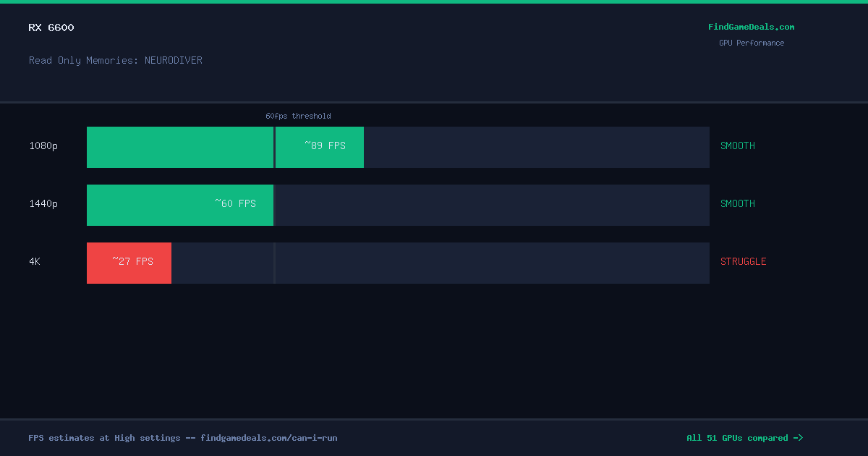Click the SMOOTH status for 1440p
Screen dimensions: 868x456
click(x=738, y=203)
